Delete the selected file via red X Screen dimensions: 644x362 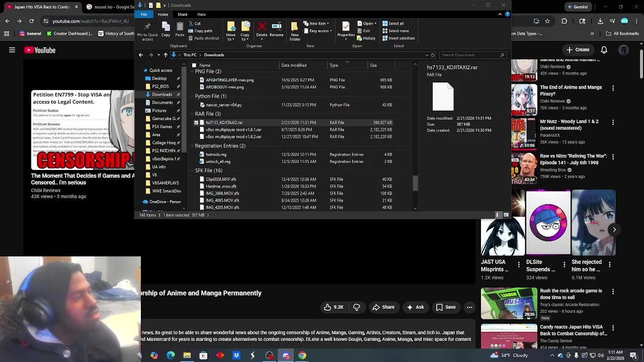click(262, 30)
